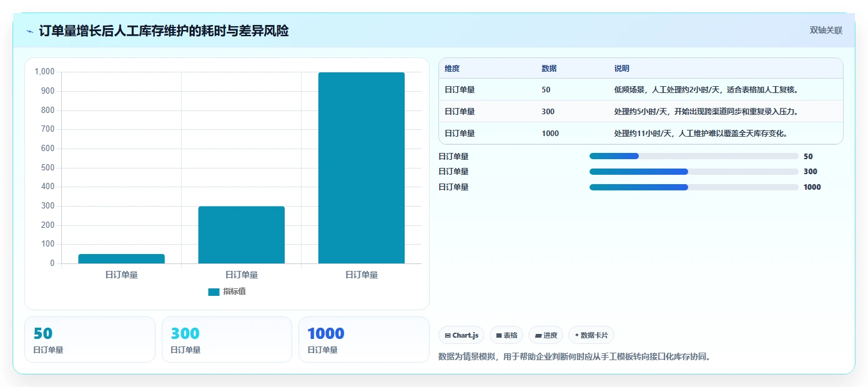Click the chart bar reaching 300
868x387 pixels.
[242, 235]
